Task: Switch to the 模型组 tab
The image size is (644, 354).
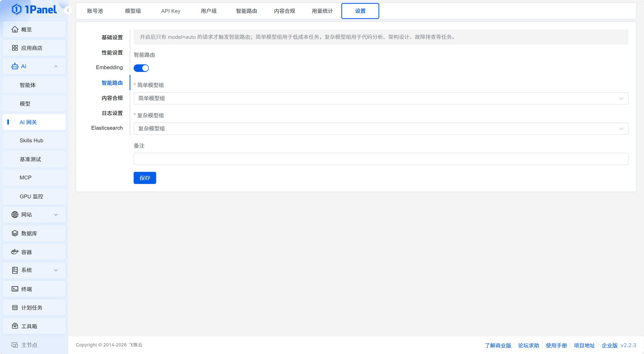Action: (133, 11)
